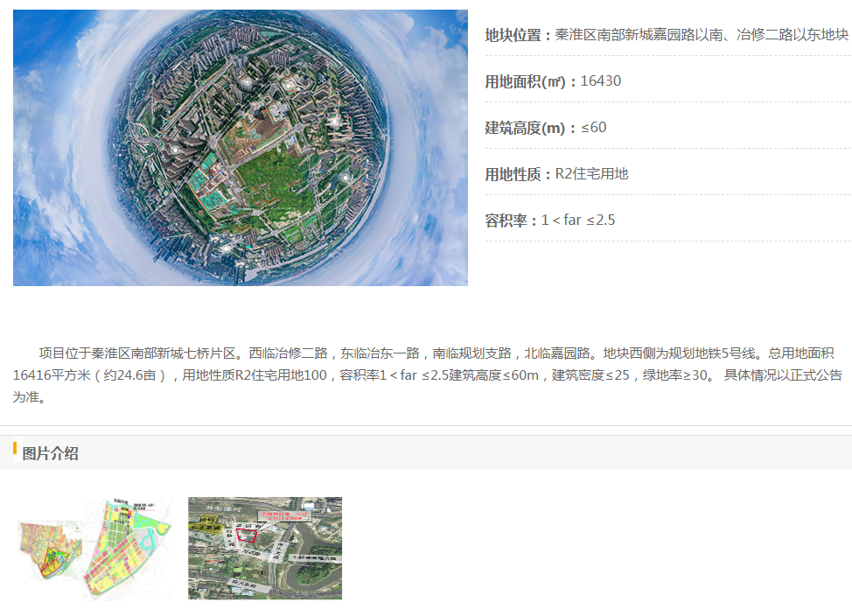Select the 16430 land area value
852x616 pixels.
[601, 81]
